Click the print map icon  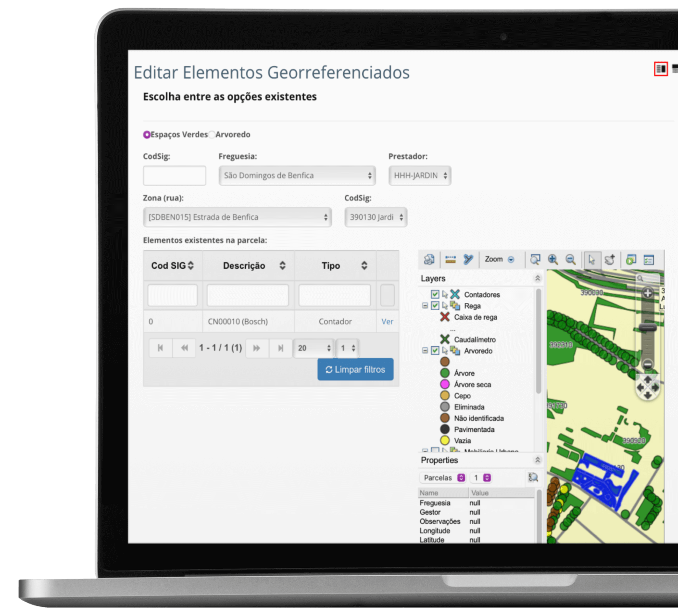[x=429, y=260]
